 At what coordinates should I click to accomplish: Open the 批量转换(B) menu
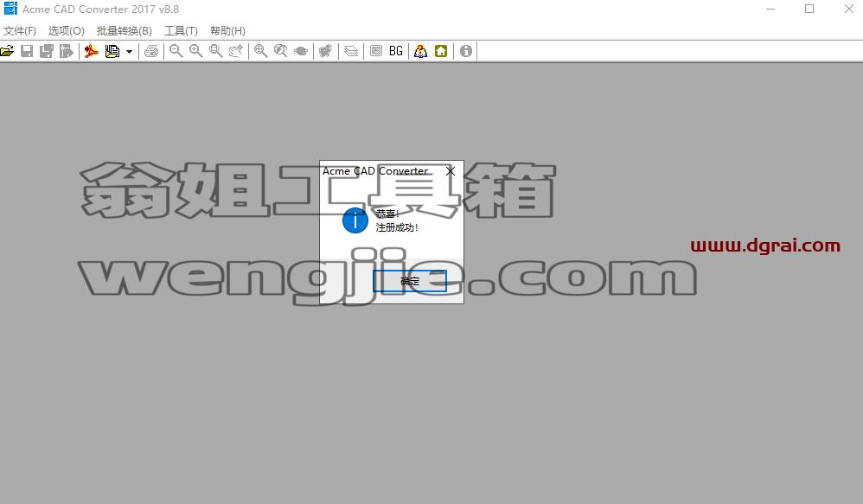point(124,31)
